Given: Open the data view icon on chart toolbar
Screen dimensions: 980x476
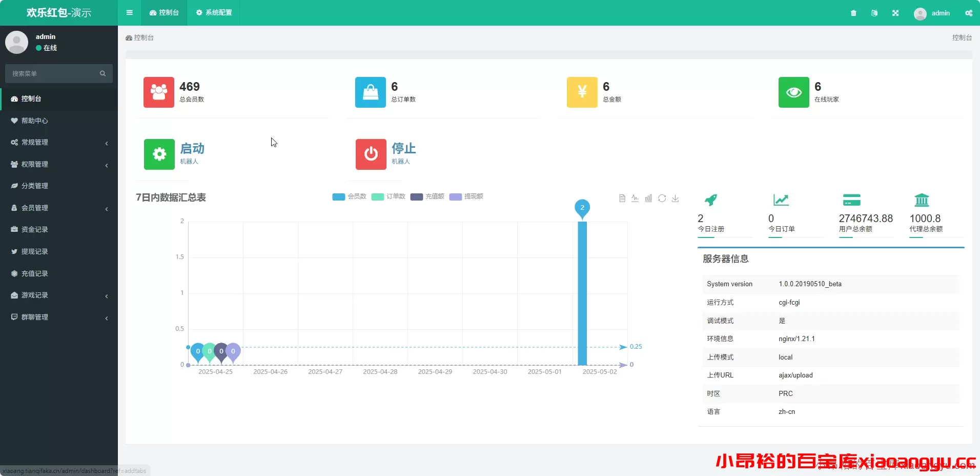Looking at the screenshot, I should [622, 198].
